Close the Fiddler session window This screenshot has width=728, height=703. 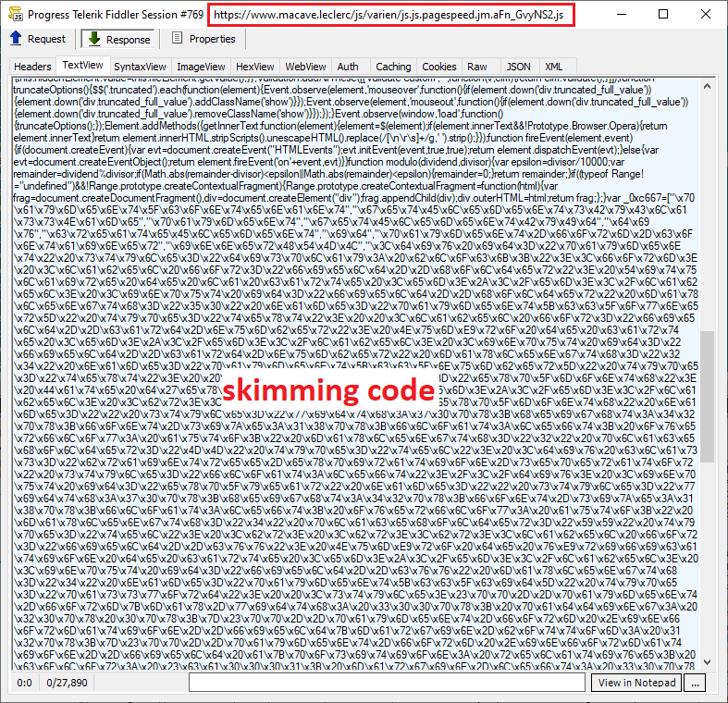[706, 15]
